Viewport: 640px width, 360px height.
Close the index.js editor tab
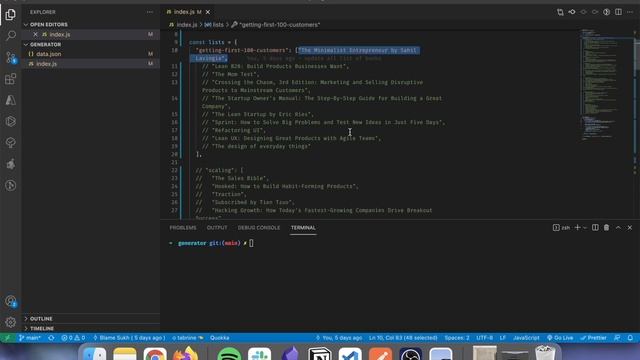point(208,12)
